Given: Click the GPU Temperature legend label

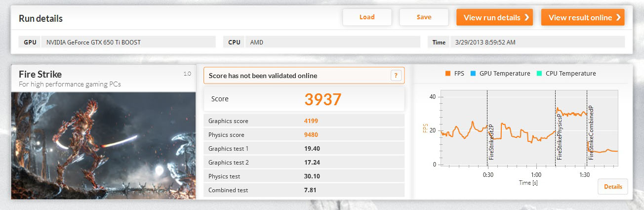Looking at the screenshot, I should click(506, 74).
